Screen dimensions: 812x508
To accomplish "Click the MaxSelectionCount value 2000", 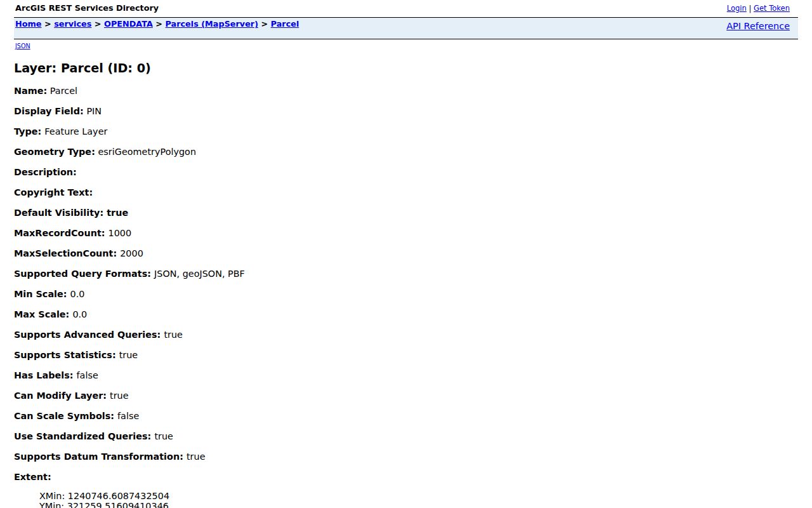I will 131,253.
